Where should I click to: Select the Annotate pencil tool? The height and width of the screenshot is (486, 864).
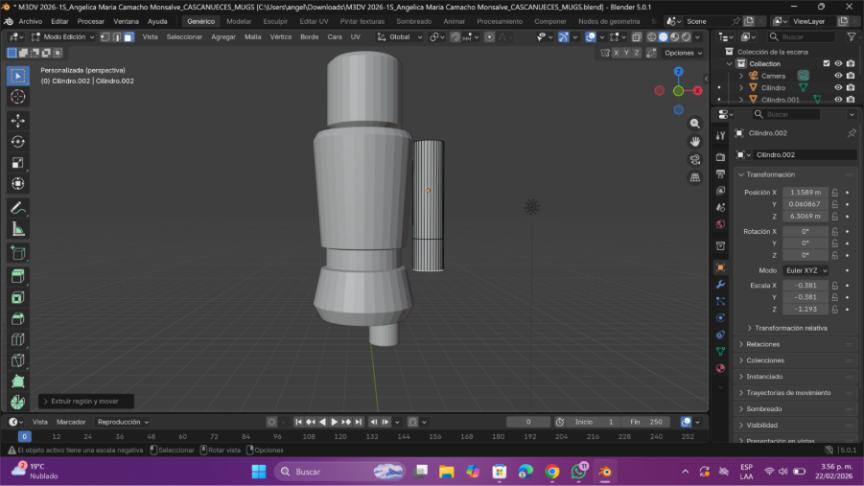click(17, 208)
